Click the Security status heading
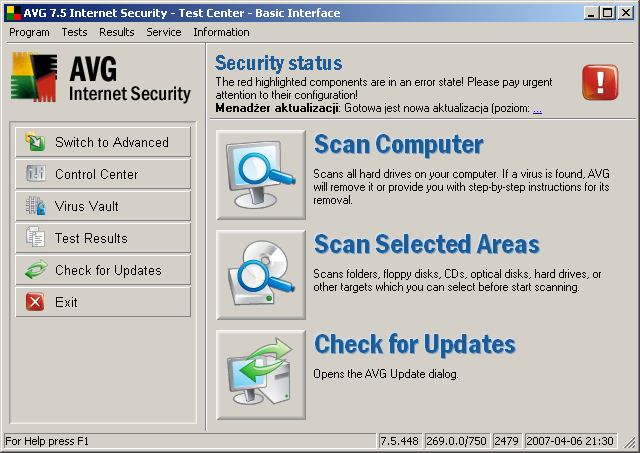Screen dimensions: 640x453 [278, 63]
